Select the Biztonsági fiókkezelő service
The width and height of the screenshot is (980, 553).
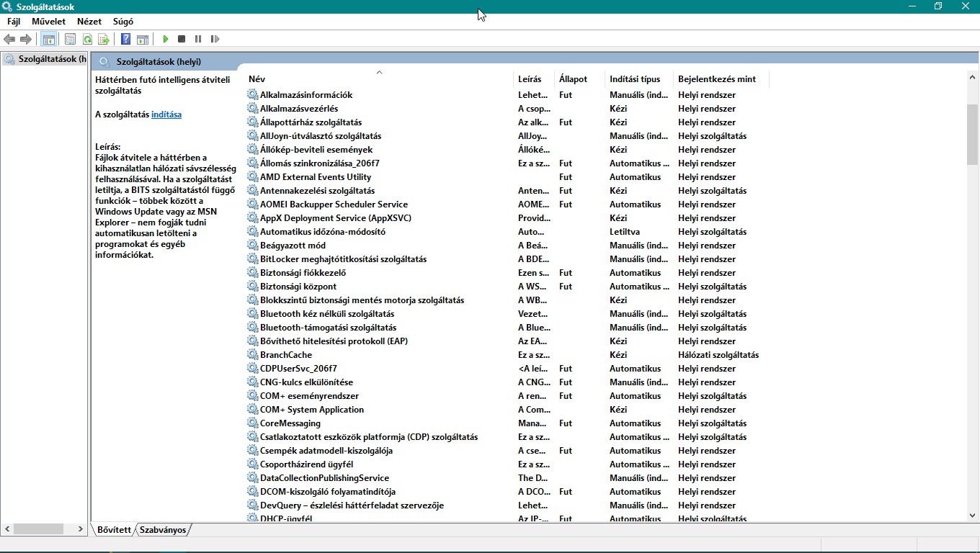[x=507, y=272]
